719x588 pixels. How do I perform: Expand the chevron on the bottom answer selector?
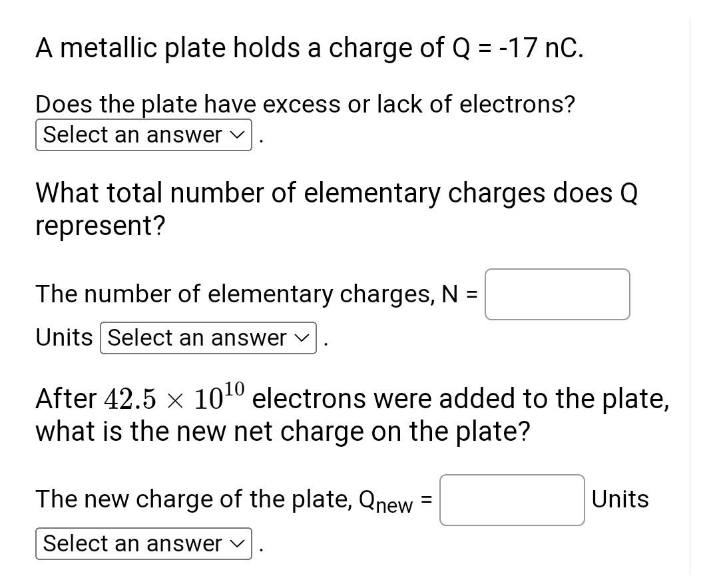pyautogui.click(x=238, y=543)
